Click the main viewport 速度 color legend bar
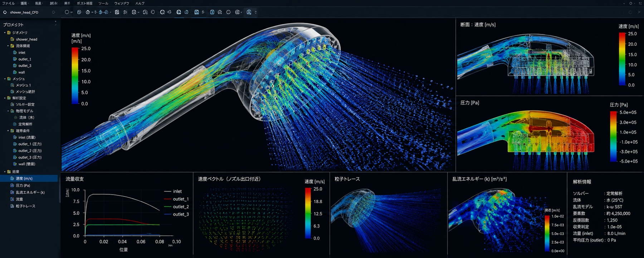Viewport: 644px width, 258px height. tap(75, 76)
